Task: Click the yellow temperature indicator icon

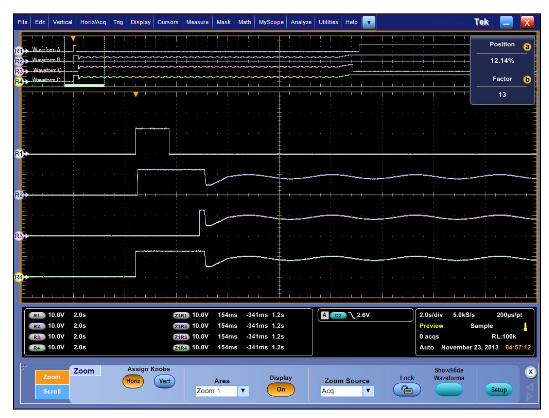Action: coord(525,327)
